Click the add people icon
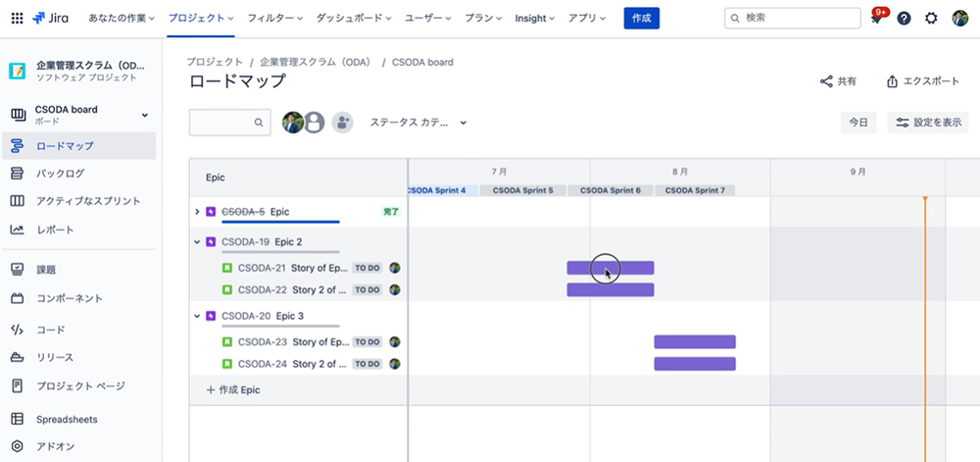The image size is (980, 462). 342,123
